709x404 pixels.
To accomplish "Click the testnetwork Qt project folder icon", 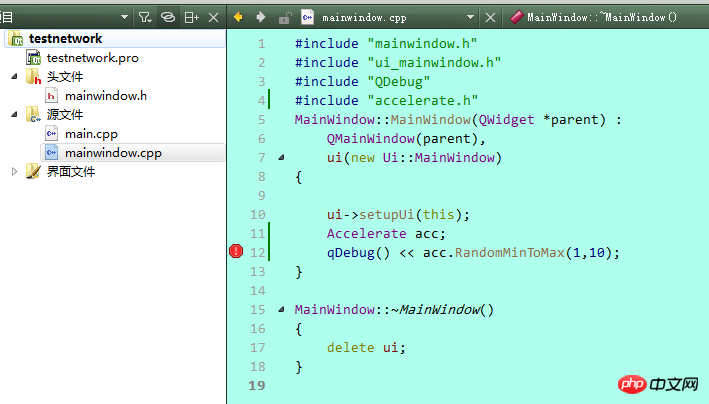I will (16, 38).
